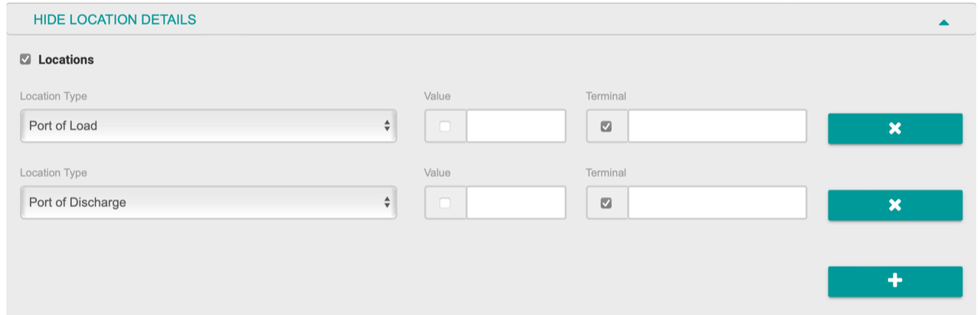The width and height of the screenshot is (980, 315).
Task: Uncheck Terminal checkbox for Port of Load
Action: click(606, 126)
